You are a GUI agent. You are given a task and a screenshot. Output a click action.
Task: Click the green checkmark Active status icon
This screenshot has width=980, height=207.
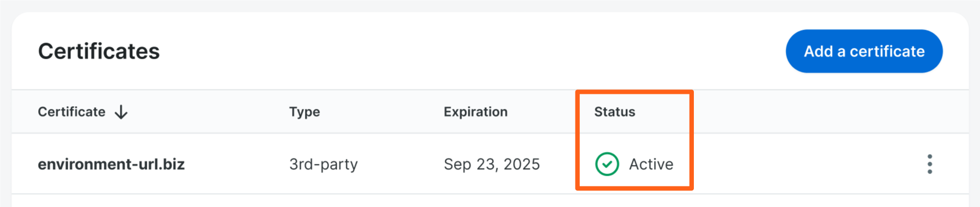click(607, 164)
